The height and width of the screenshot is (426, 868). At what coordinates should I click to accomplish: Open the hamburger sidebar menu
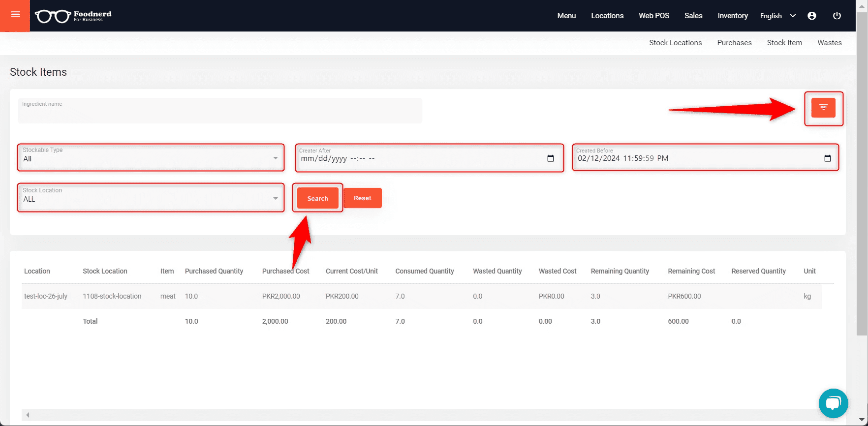[15, 15]
